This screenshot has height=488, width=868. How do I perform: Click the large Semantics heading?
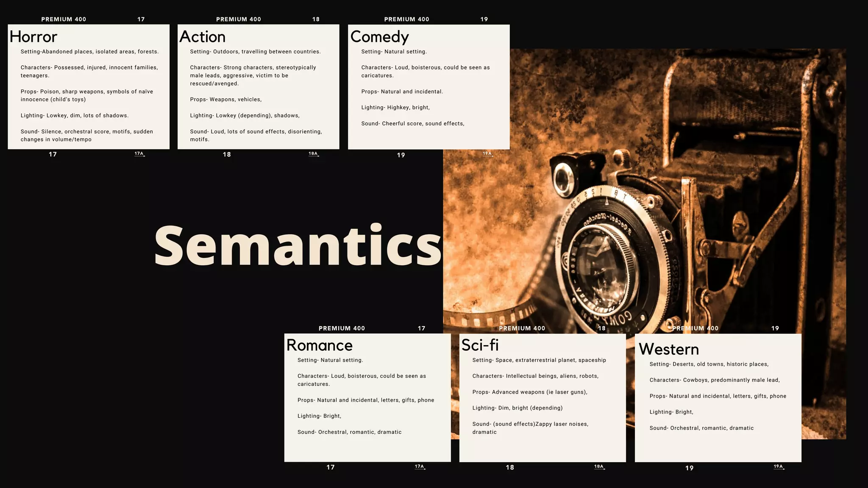click(298, 246)
